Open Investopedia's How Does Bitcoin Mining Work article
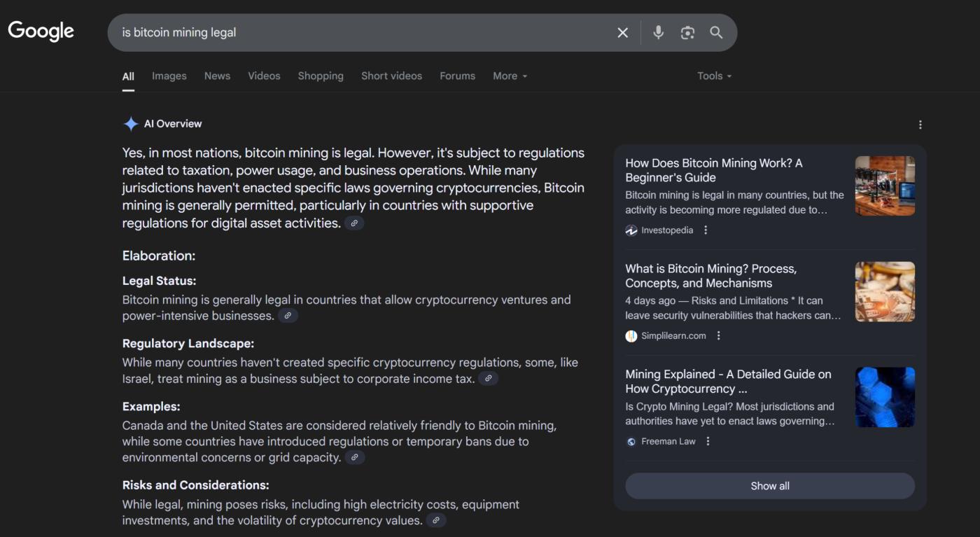 click(x=713, y=170)
